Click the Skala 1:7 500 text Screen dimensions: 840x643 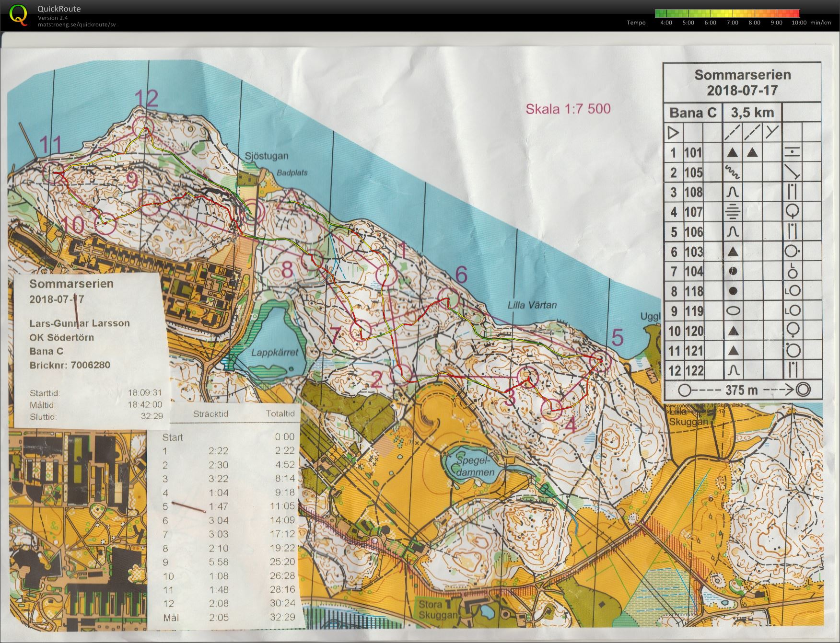pos(568,109)
